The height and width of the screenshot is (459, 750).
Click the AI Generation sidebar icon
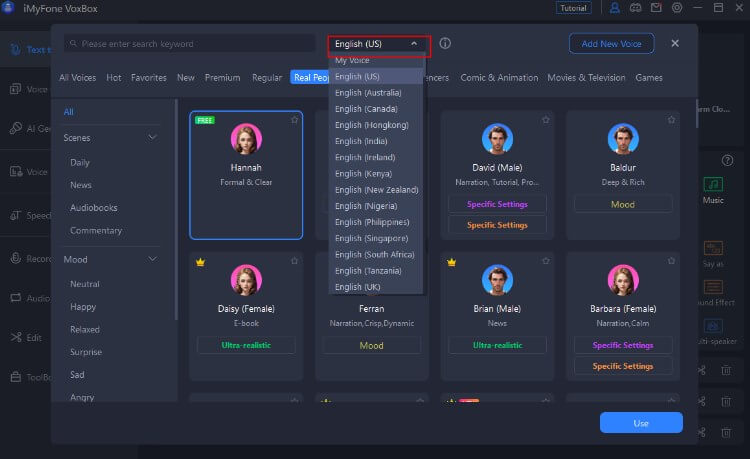[16, 128]
